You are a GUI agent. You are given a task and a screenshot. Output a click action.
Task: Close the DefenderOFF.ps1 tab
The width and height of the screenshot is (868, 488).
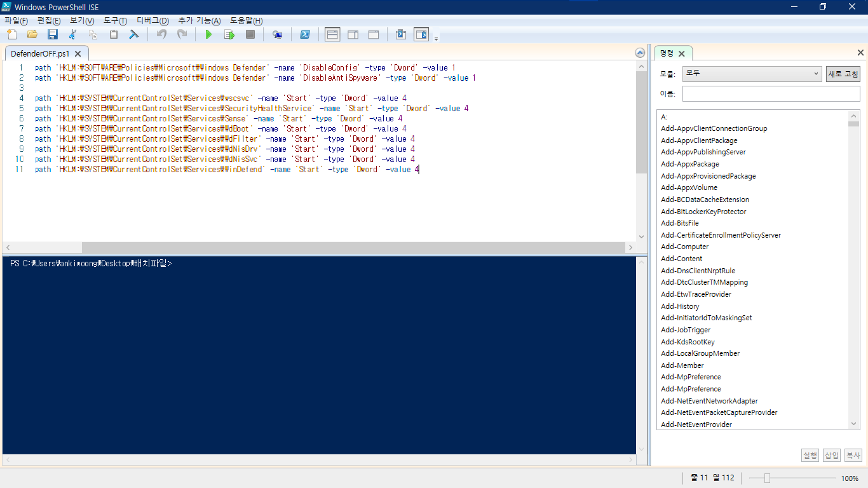tap(78, 54)
